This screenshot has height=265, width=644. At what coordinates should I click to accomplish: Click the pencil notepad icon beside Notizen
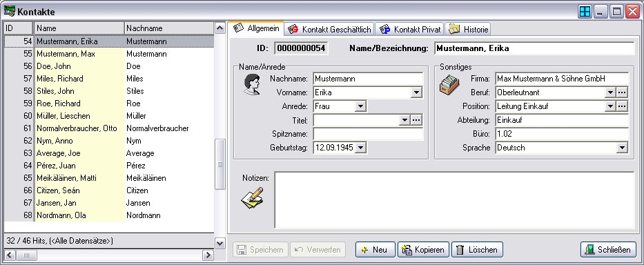tap(252, 197)
